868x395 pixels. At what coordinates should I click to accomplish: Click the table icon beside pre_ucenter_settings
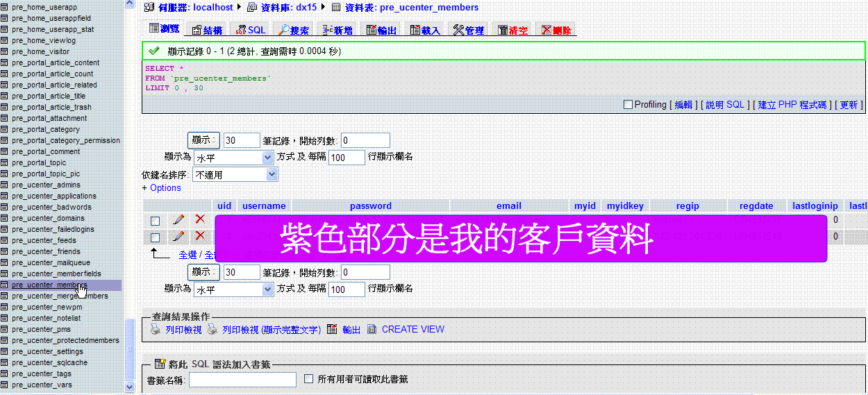pos(4,351)
